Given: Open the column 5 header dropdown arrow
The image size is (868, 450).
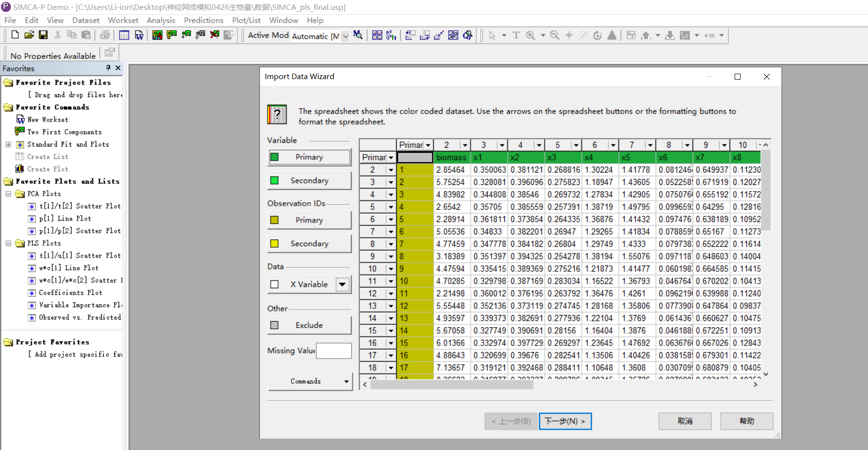Looking at the screenshot, I should click(576, 145).
